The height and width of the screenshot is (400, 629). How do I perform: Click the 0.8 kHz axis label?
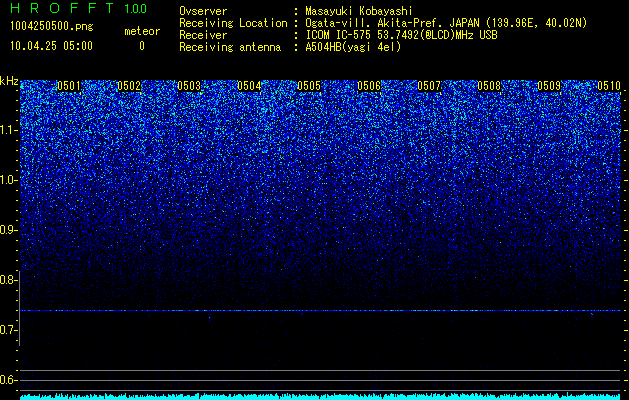(x=9, y=280)
